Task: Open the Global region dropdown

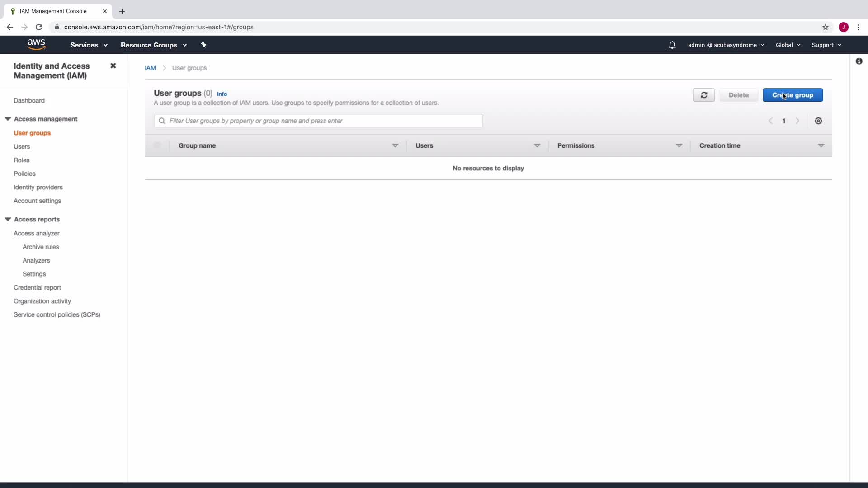Action: coord(788,45)
